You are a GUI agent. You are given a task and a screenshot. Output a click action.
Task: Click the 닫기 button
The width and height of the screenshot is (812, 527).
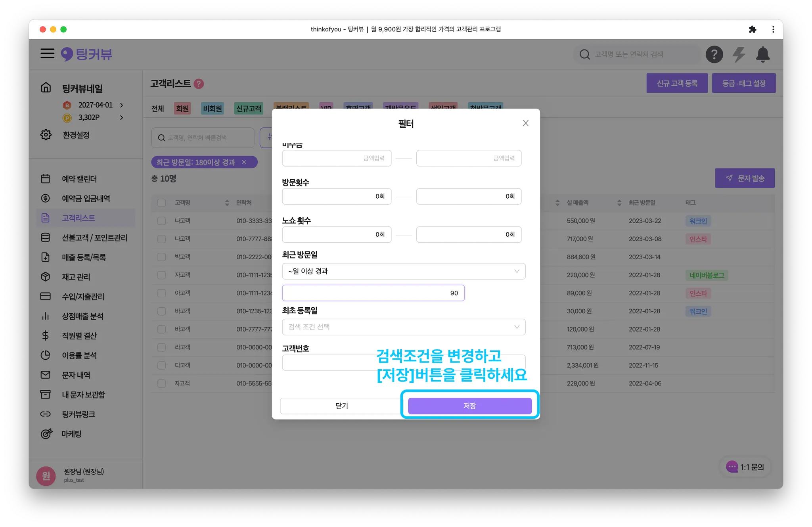341,406
